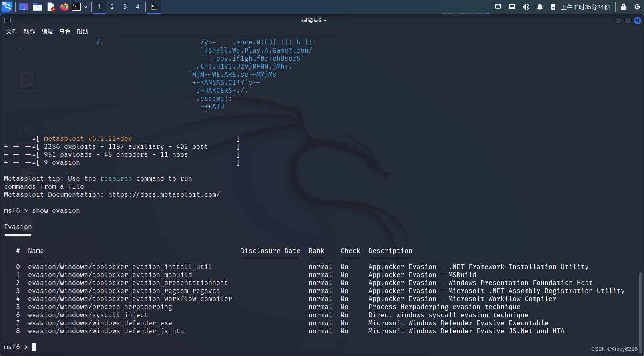This screenshot has width=644, height=356.
Task: Click the log out icon
Action: [x=637, y=7]
